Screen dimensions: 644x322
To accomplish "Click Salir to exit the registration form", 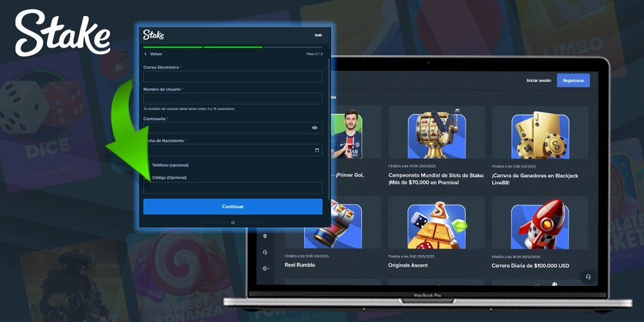I will pos(318,35).
